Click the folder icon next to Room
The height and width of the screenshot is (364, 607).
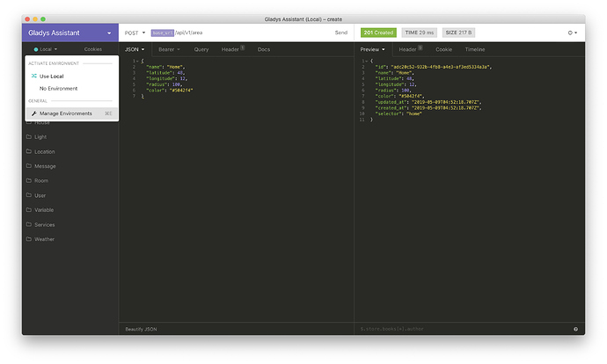[29, 180]
